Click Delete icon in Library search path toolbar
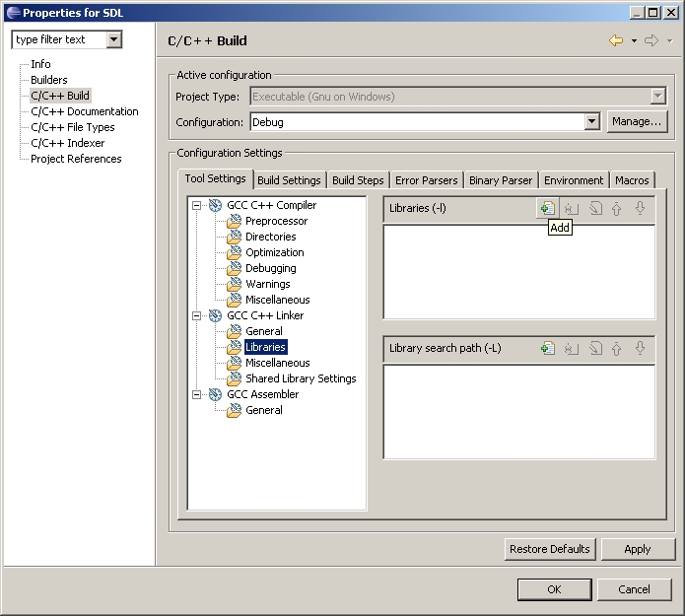Viewport: 685px width, 616px height. click(571, 348)
